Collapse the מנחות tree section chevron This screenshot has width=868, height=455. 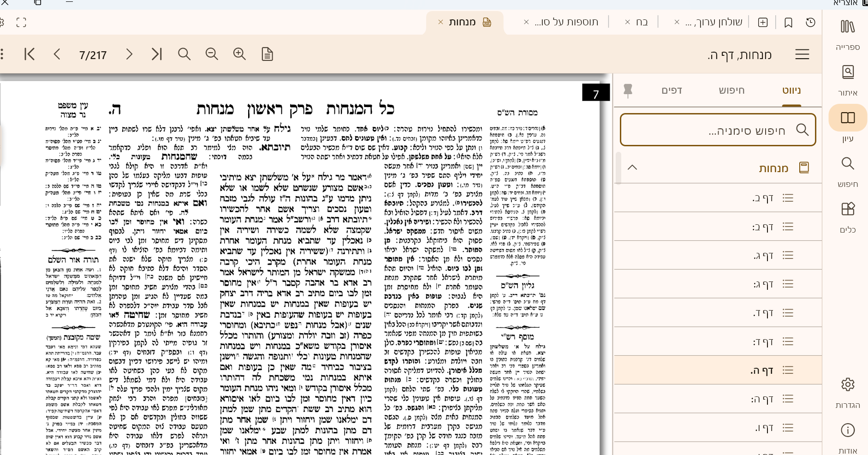tap(632, 168)
